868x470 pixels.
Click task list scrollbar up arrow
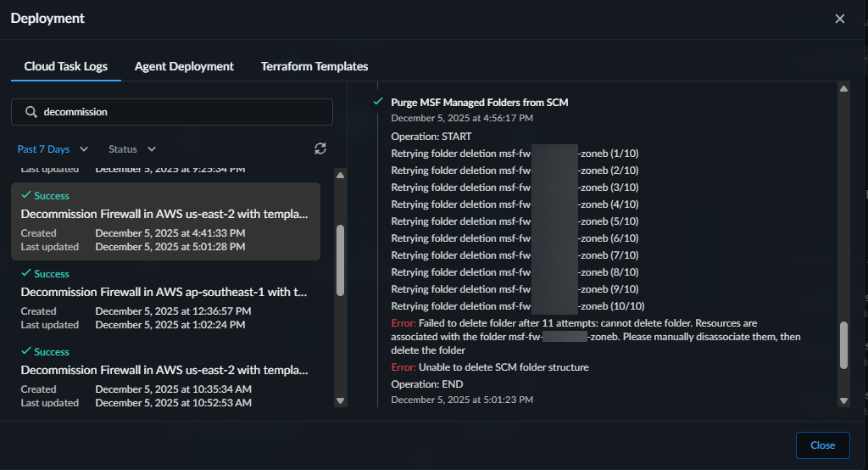click(x=341, y=176)
